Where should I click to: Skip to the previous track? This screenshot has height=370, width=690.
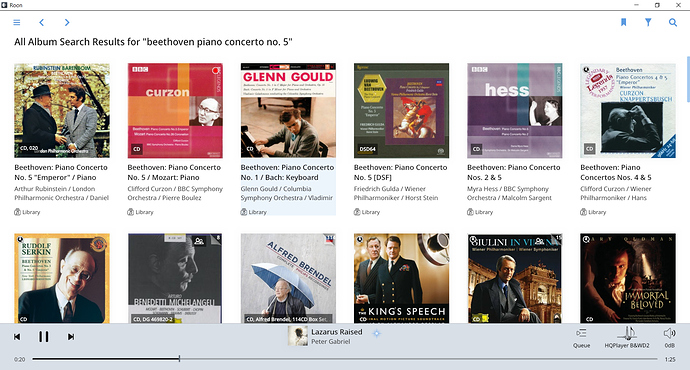point(17,337)
